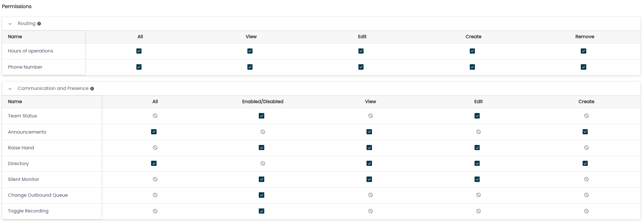Click the disabled All icon for Raise Hand
Image resolution: width=644 pixels, height=222 pixels.
click(155, 148)
